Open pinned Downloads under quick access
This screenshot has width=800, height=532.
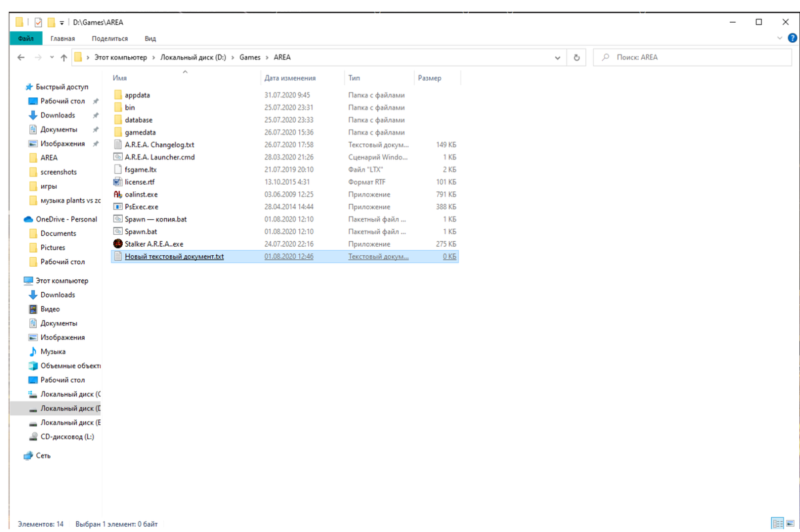tap(57, 115)
